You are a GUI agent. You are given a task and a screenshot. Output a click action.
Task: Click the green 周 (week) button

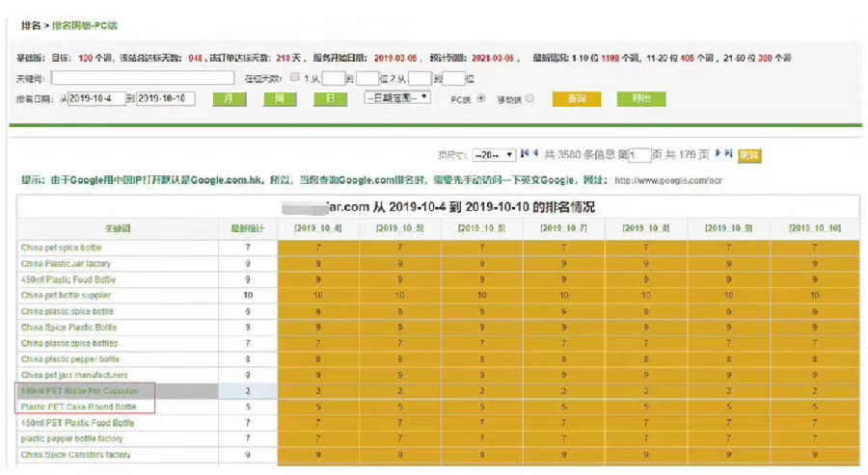[279, 98]
